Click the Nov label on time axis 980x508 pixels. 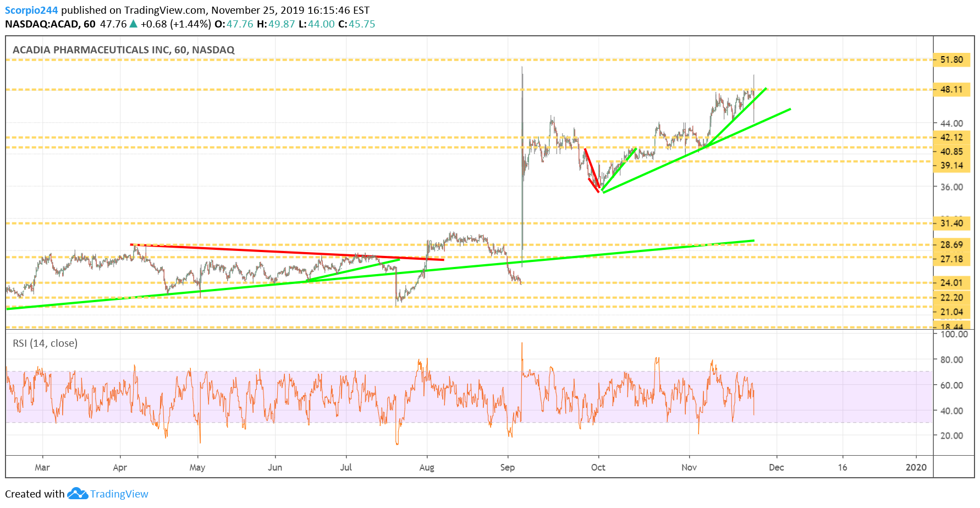pyautogui.click(x=689, y=467)
